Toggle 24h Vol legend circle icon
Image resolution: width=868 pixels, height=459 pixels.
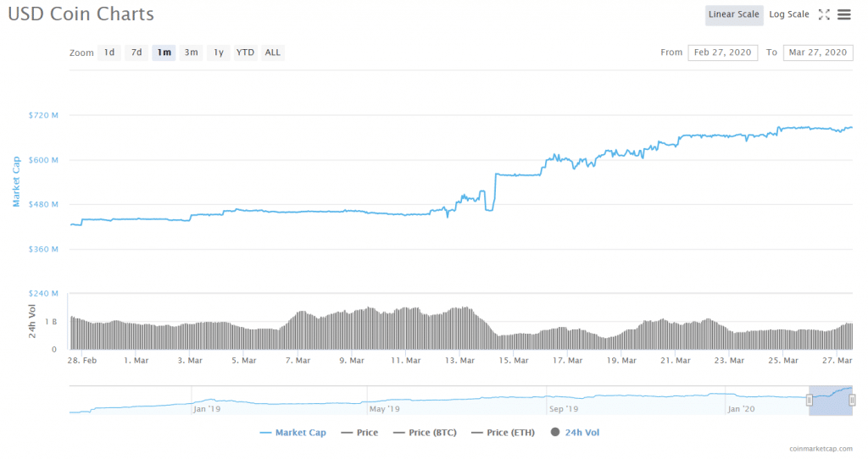coord(556,433)
